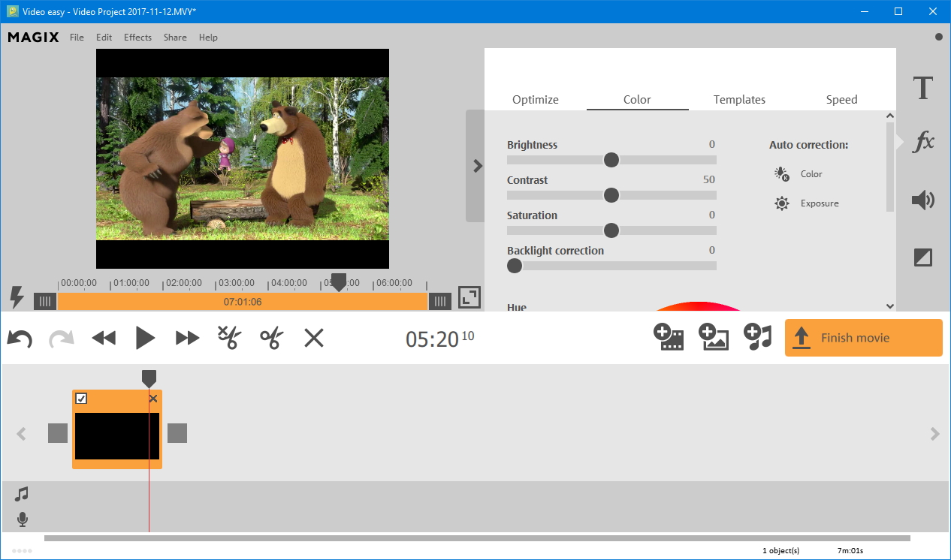The width and height of the screenshot is (951, 560).
Task: Open the audio volume panel
Action: (922, 200)
